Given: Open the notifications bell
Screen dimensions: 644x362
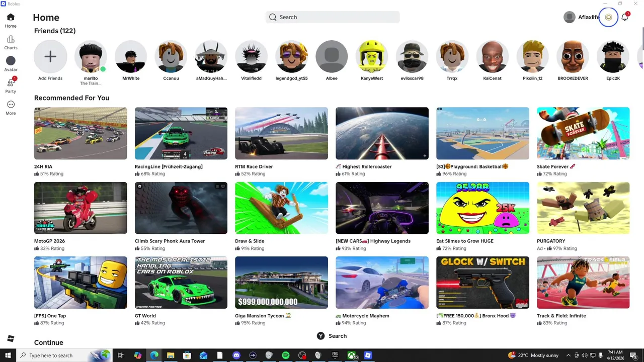Looking at the screenshot, I should click(624, 17).
